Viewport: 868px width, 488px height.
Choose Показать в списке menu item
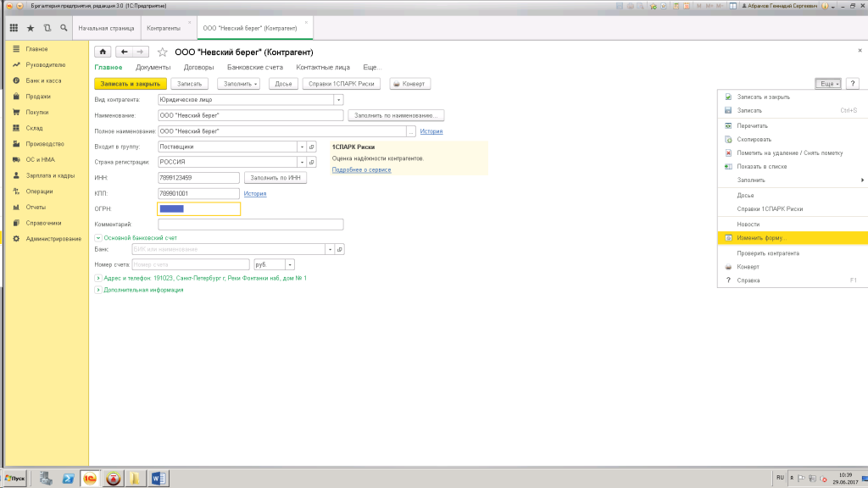click(x=793, y=167)
